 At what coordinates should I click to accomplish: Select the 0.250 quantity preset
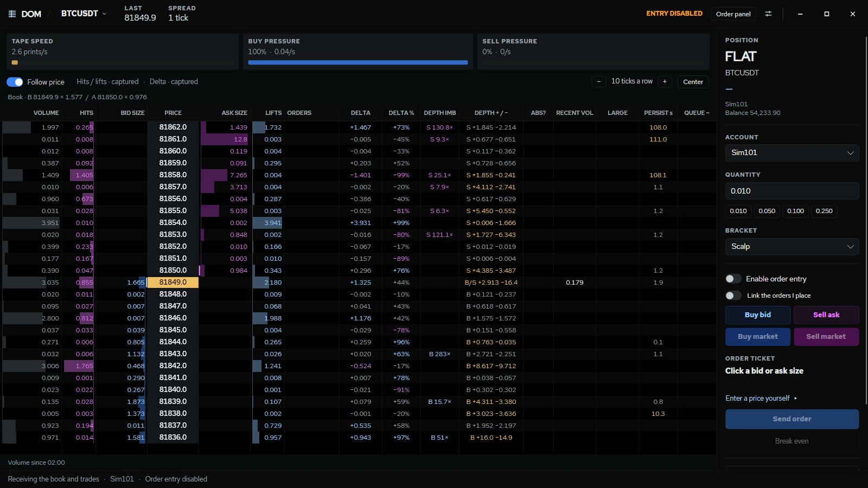824,211
